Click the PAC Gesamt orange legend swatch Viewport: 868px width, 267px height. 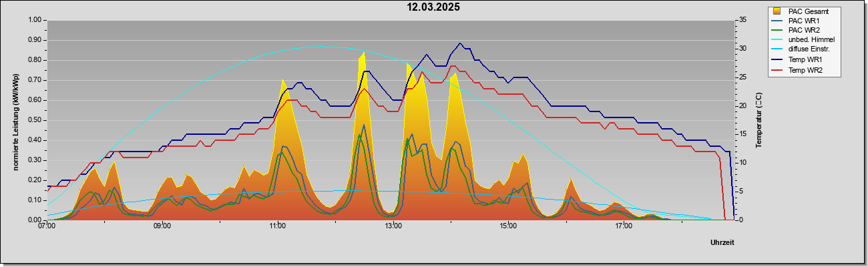click(x=777, y=11)
